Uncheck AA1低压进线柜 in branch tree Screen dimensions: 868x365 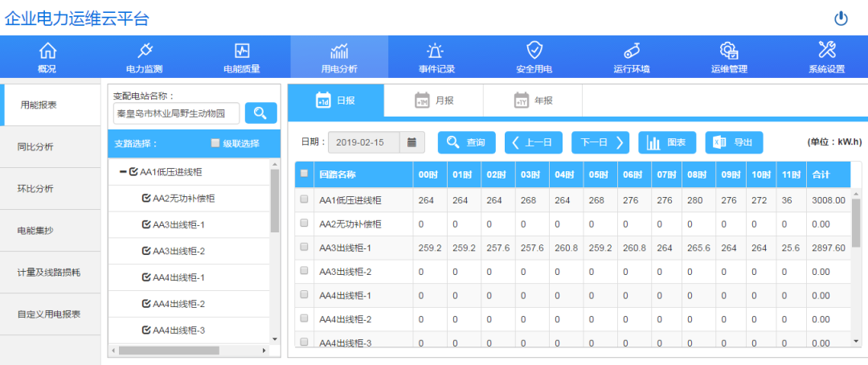tap(133, 172)
